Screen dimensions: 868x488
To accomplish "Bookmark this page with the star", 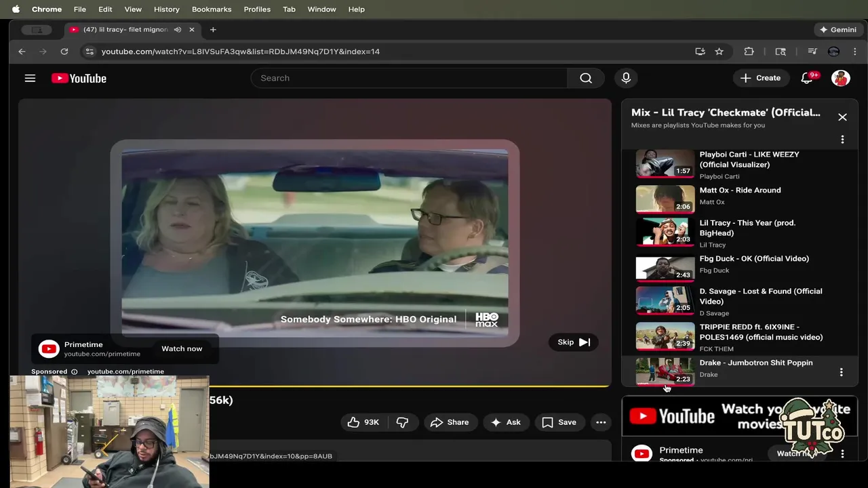I will (x=719, y=52).
